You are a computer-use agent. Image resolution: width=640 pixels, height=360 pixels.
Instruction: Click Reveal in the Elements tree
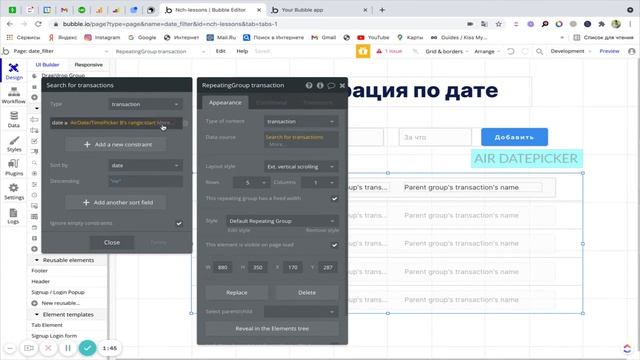click(272, 329)
